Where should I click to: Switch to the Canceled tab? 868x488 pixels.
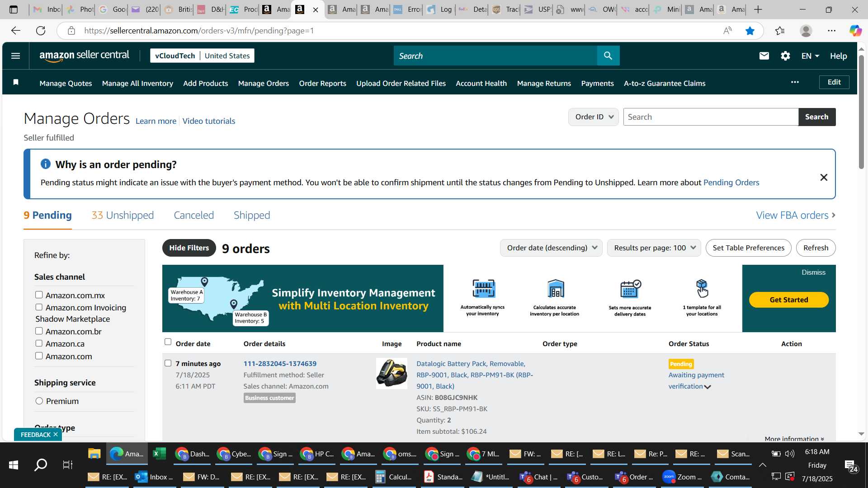point(193,215)
